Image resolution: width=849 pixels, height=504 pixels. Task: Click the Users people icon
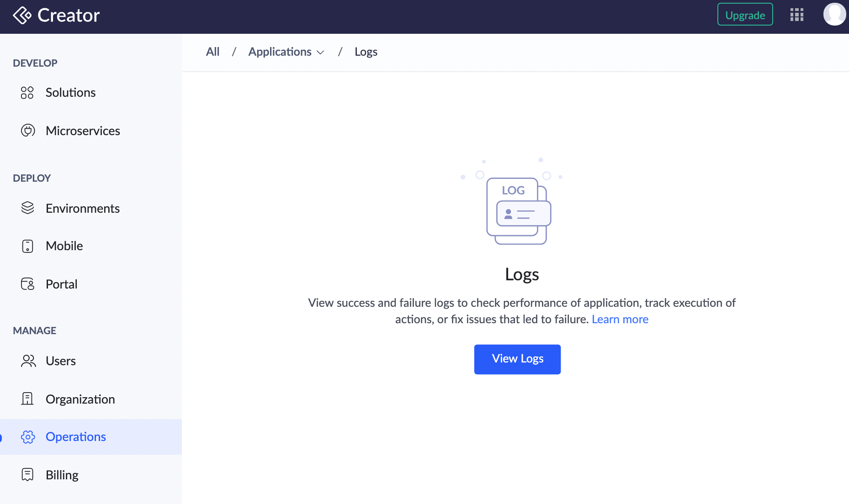(28, 361)
